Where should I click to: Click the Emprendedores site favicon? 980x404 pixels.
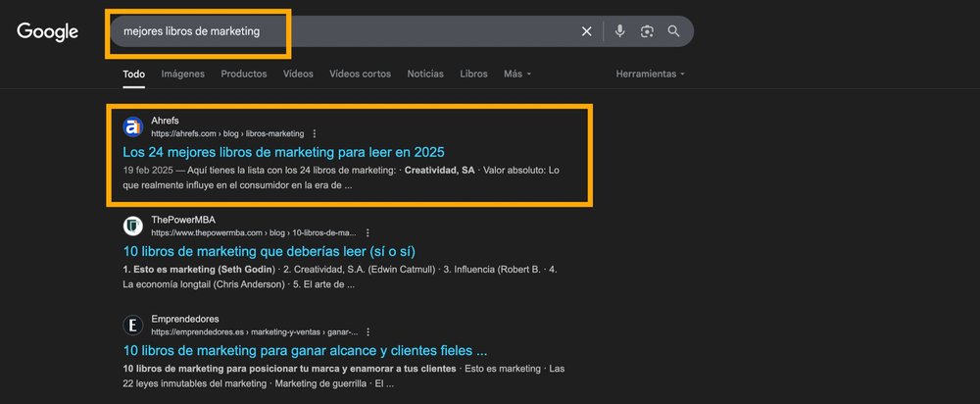coord(133,326)
